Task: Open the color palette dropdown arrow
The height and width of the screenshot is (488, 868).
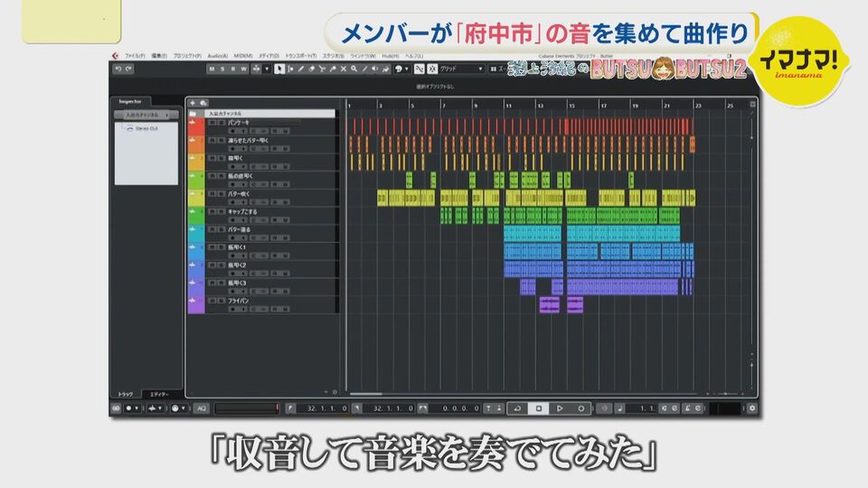Action: point(406,70)
